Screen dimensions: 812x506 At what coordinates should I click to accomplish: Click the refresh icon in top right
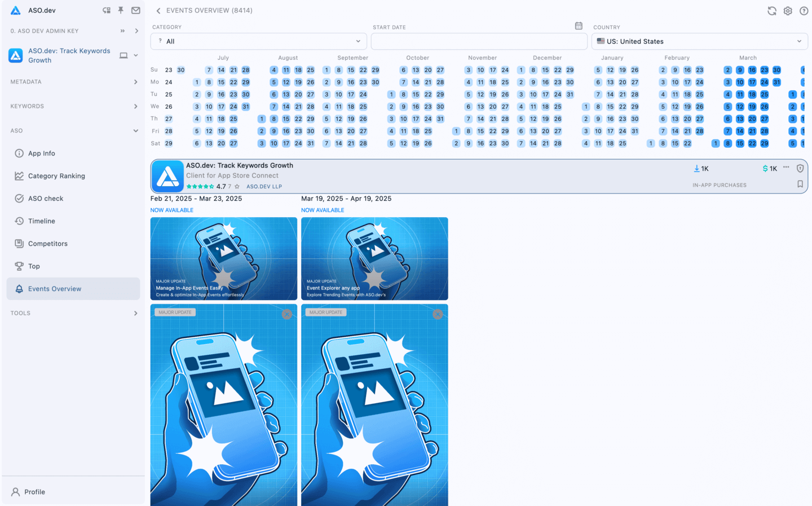click(771, 10)
